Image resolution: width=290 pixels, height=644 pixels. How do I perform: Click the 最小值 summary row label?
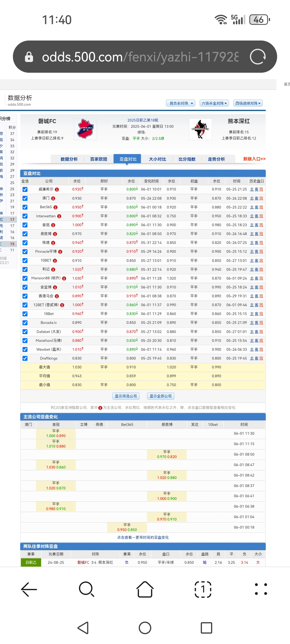click(45, 385)
